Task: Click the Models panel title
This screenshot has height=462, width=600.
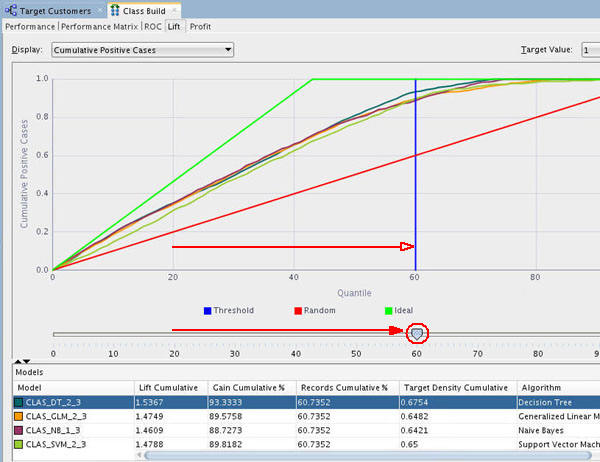Action: point(29,372)
